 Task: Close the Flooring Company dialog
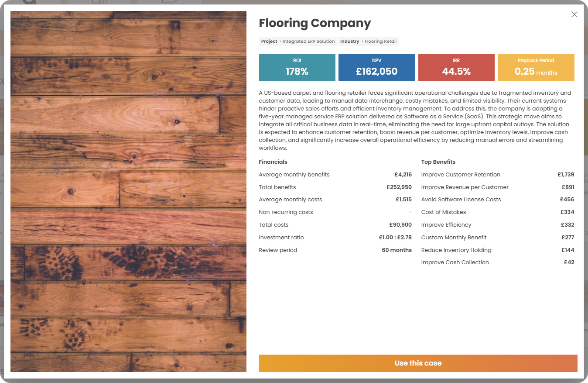574,14
